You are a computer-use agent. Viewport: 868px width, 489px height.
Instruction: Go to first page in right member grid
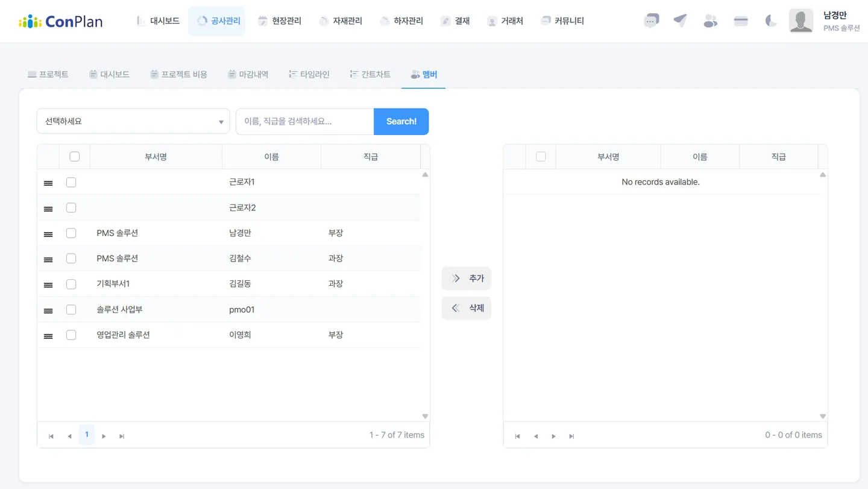(517, 436)
